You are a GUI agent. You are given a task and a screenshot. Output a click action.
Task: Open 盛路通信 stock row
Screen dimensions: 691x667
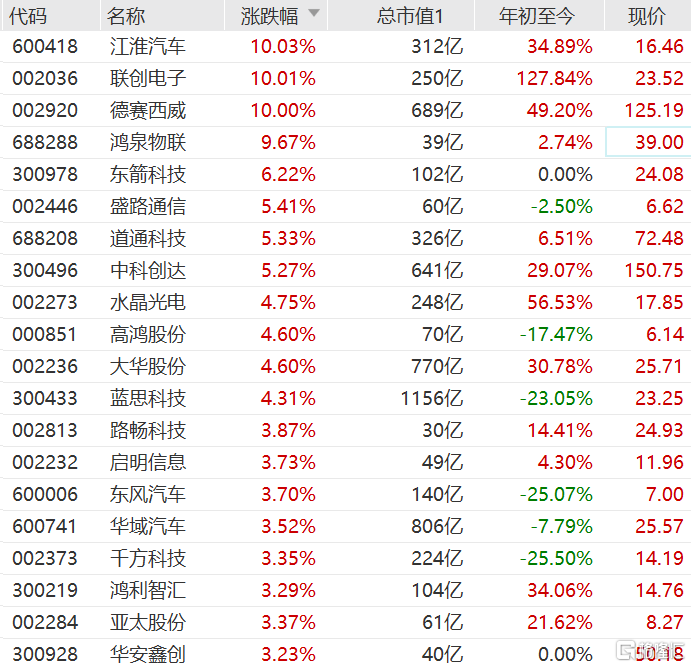tap(346, 206)
